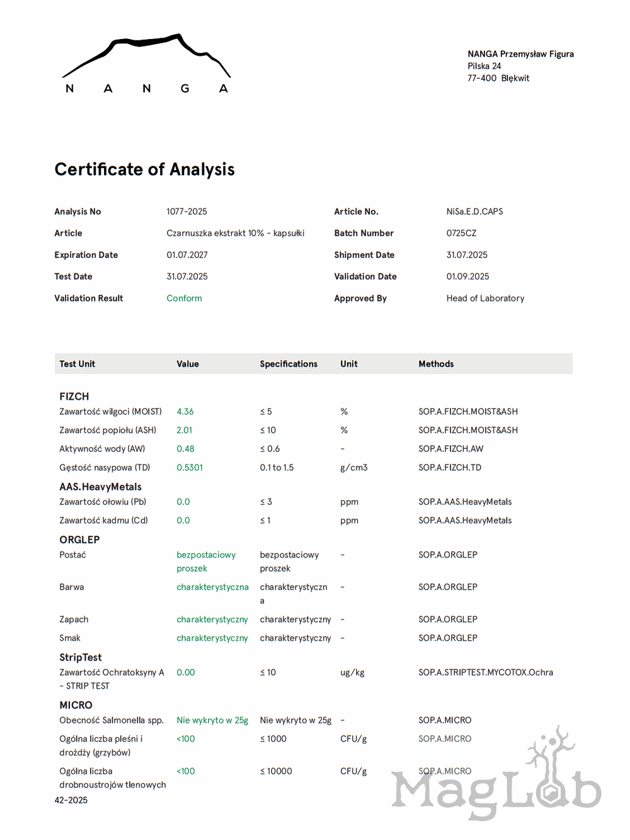This screenshot has height=840, width=630.
Task: Select analysis number 1077-2025
Action: click(186, 212)
